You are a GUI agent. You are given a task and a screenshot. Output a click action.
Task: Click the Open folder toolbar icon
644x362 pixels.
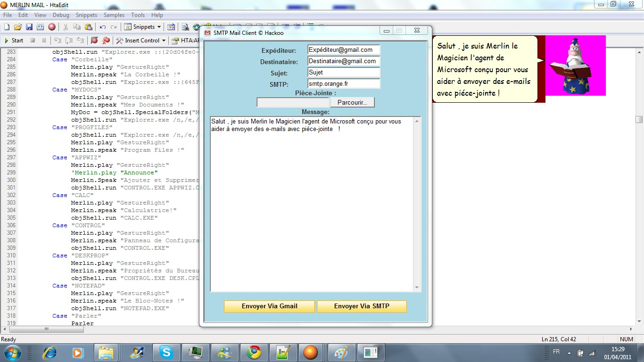pyautogui.click(x=18, y=27)
